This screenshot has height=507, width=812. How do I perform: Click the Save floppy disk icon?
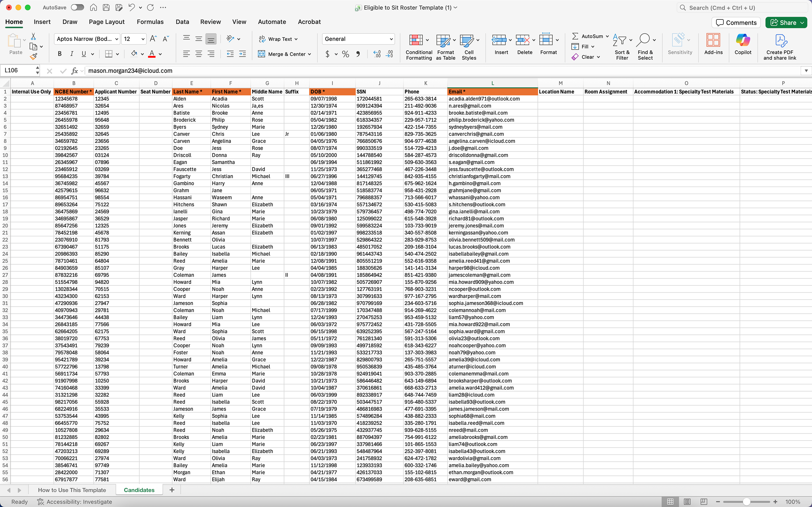point(106,7)
